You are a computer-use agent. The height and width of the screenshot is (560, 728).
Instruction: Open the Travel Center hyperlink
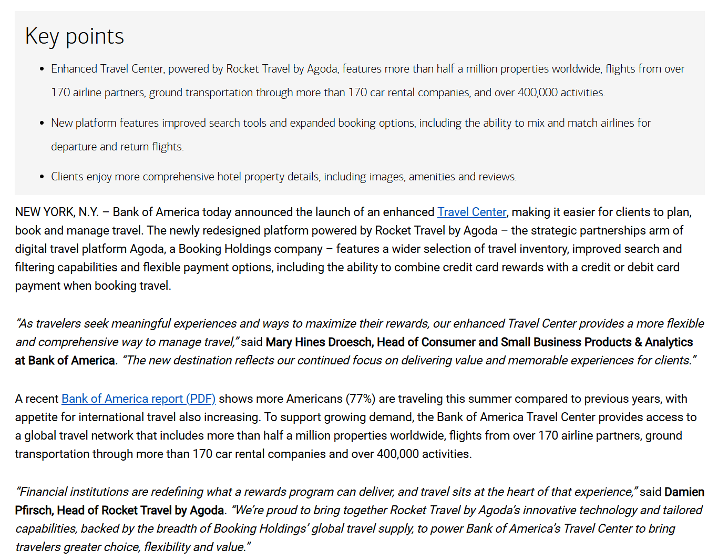click(471, 212)
